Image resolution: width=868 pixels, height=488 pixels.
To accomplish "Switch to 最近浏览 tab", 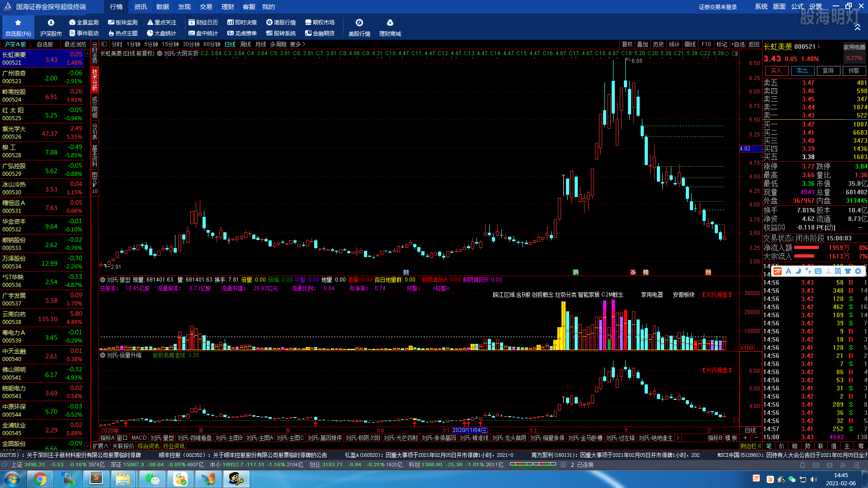I will point(75,44).
